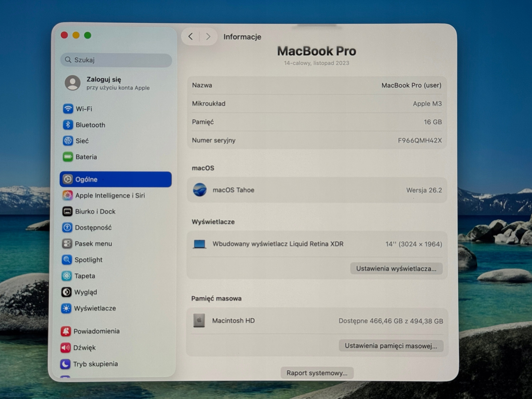This screenshot has width=532, height=399.
Task: Open Apple Intelligence i Siri label
Action: click(110, 196)
